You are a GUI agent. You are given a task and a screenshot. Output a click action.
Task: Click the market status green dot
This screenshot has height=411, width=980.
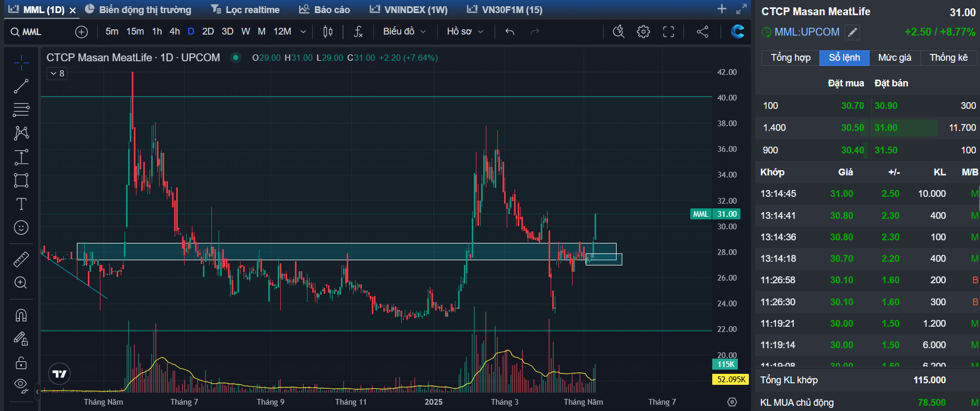(x=236, y=58)
